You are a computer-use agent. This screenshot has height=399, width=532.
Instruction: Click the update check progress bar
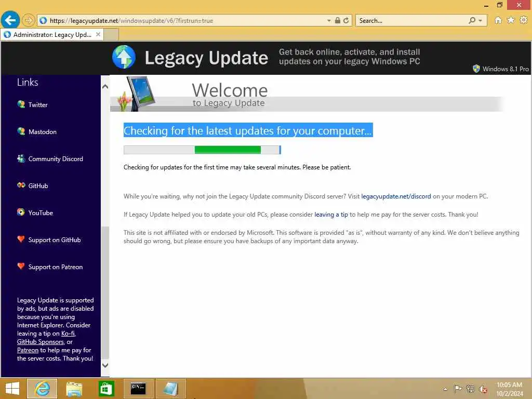point(202,150)
